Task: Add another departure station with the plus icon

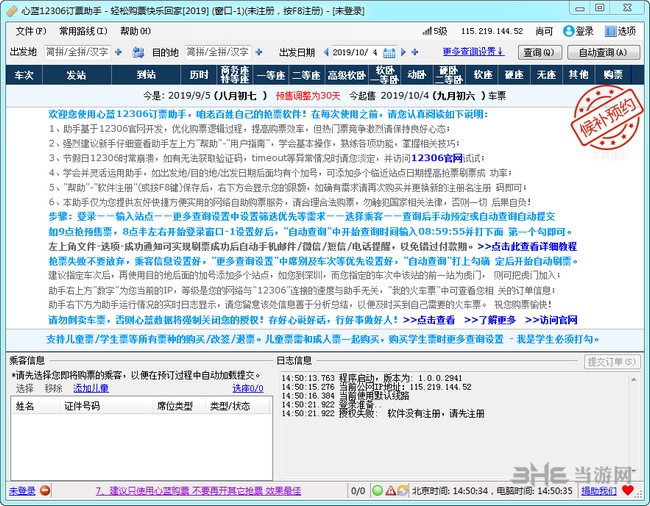Action: (x=118, y=52)
